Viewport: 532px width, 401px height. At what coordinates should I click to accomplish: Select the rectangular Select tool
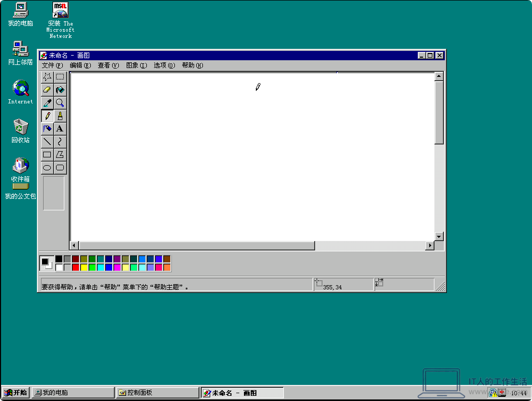click(x=60, y=77)
